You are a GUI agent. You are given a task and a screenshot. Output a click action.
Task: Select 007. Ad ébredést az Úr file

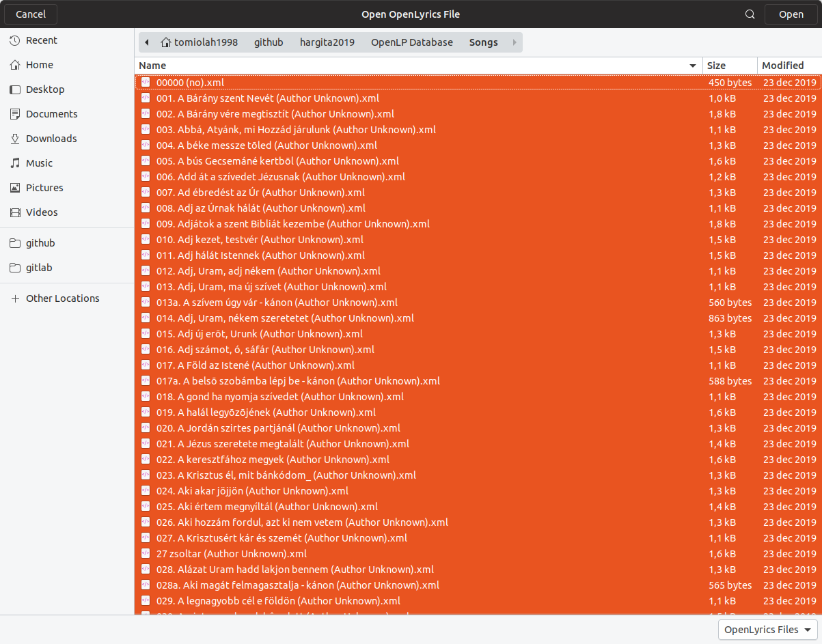click(x=478, y=192)
